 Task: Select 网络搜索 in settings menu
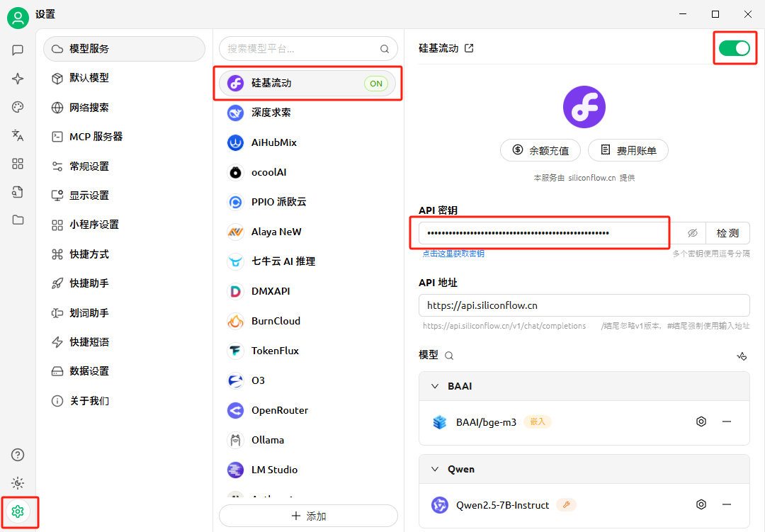tap(125, 108)
